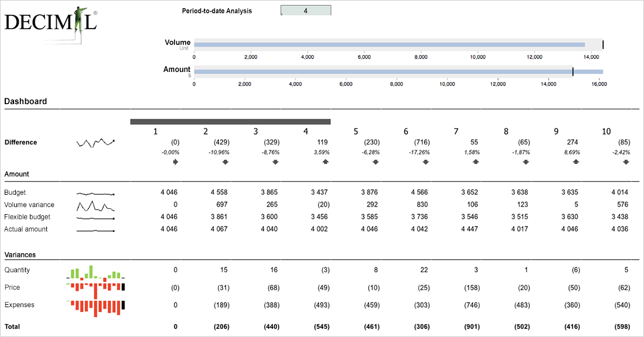Image resolution: width=644 pixels, height=337 pixels.
Task: Click the up arrow under 8,69%
Action: [576, 162]
